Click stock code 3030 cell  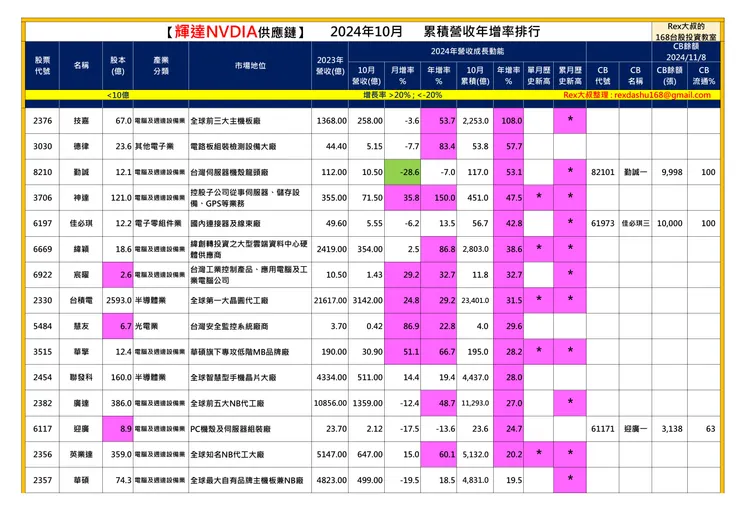point(42,146)
